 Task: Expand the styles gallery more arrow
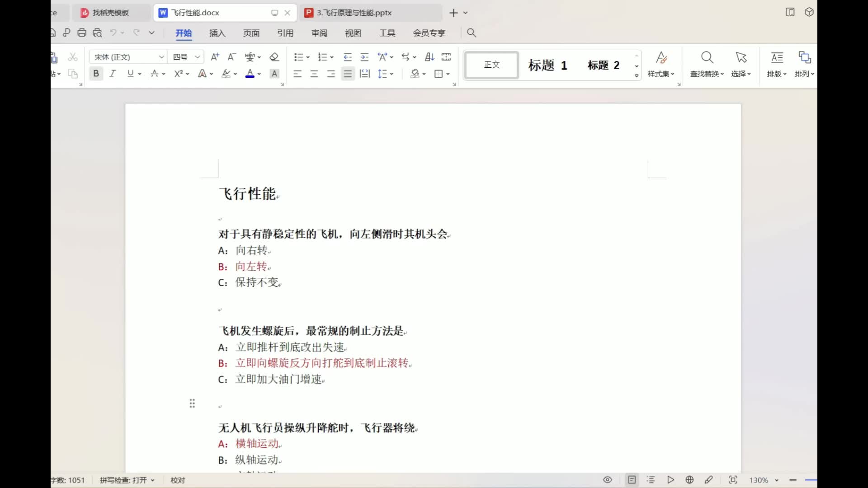click(637, 76)
